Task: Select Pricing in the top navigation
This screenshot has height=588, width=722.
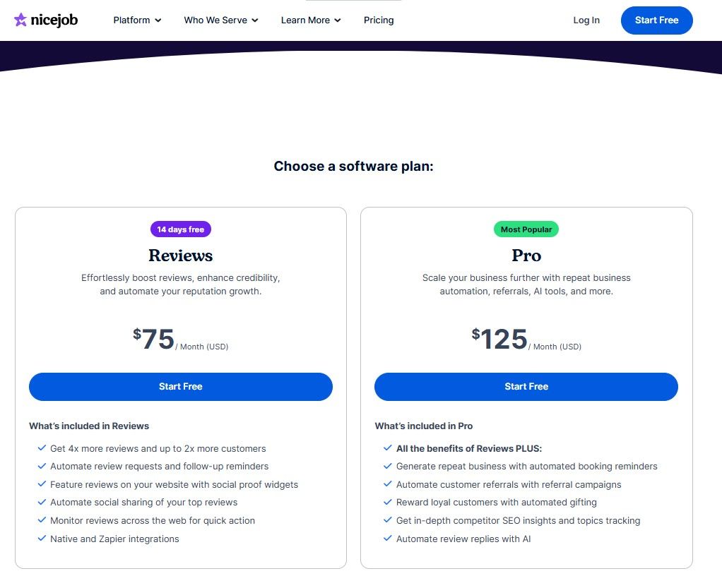Action: coord(379,20)
